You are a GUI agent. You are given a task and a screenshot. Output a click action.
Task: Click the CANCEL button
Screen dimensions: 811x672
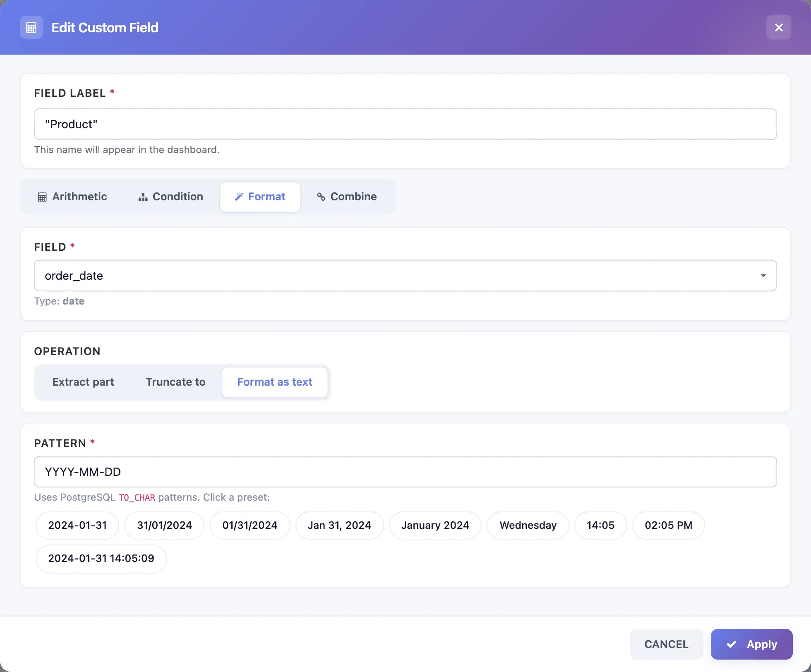[667, 644]
